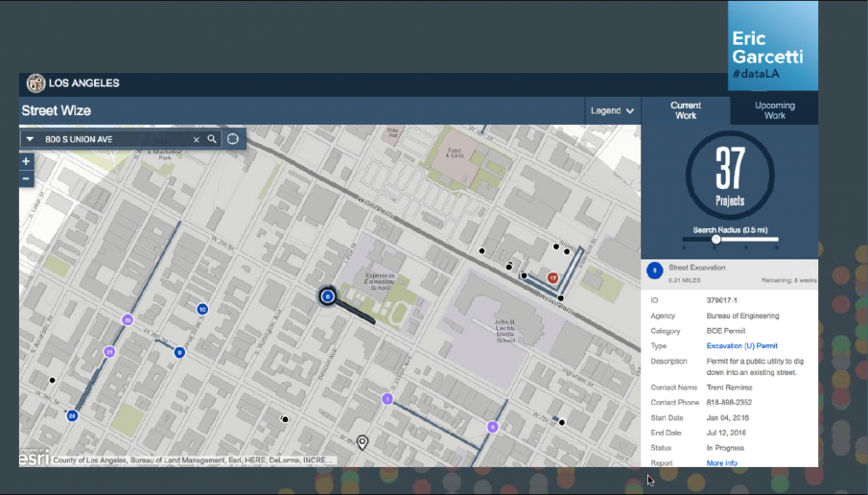868x495 pixels.
Task: Click the map attribution text
Action: click(193, 460)
